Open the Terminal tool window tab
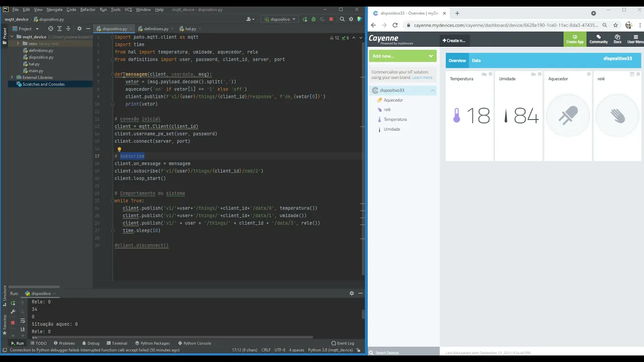The width and height of the screenshot is (644, 362). click(116, 343)
